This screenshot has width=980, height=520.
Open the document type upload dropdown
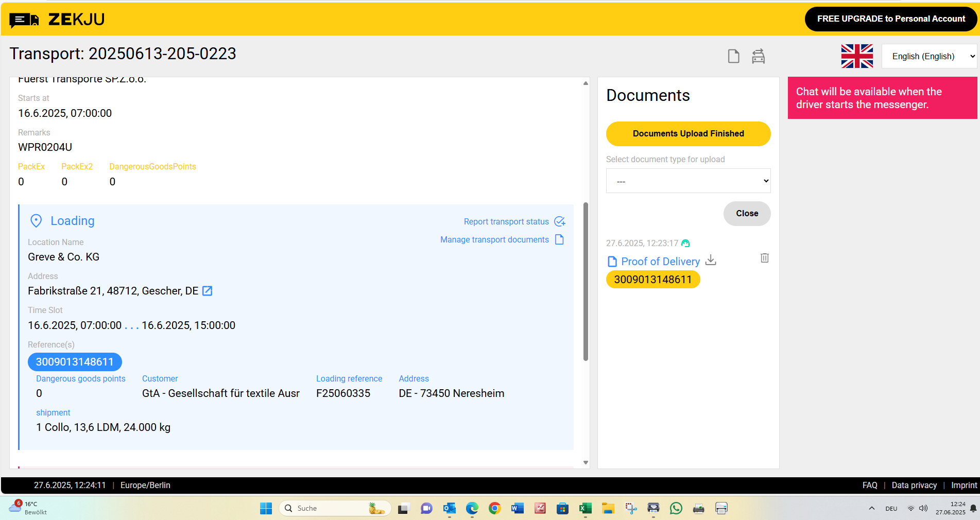click(x=689, y=181)
